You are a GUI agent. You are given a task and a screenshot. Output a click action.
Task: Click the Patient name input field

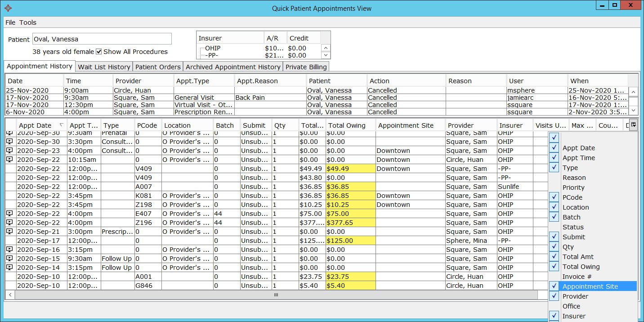102,39
